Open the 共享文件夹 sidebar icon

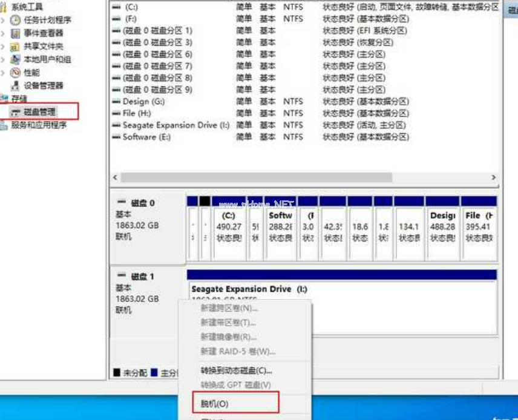[x=15, y=45]
